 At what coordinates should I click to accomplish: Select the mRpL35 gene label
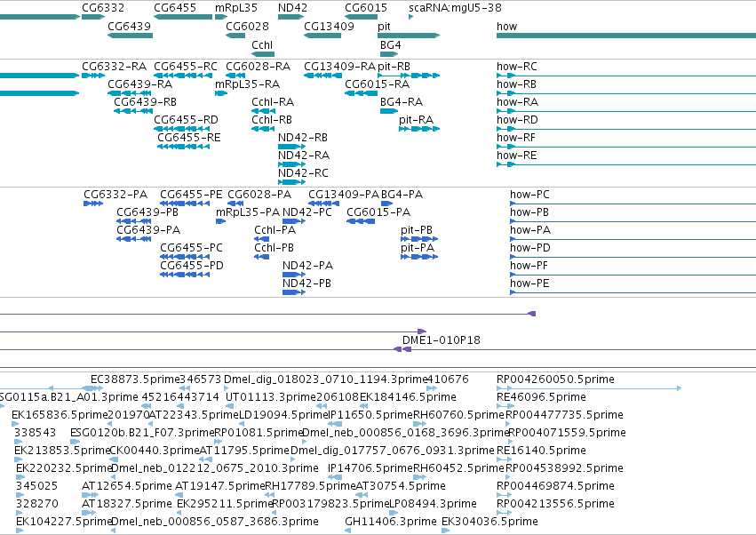coord(236,8)
